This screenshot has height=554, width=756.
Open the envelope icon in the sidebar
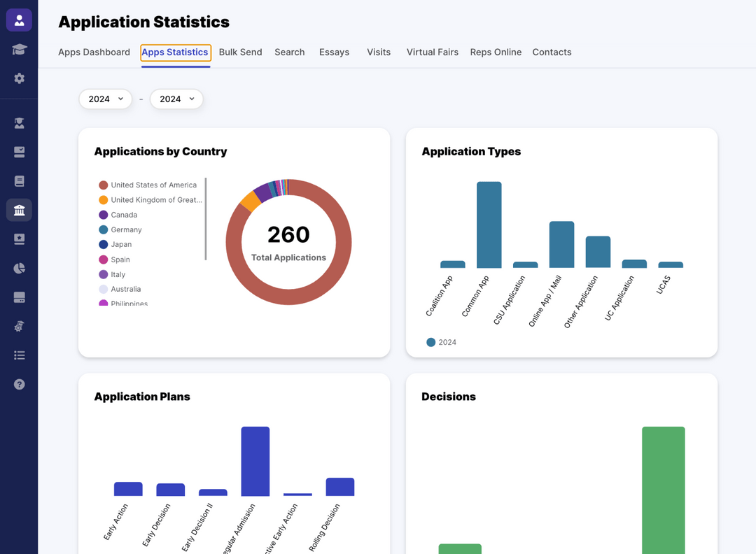tap(19, 151)
